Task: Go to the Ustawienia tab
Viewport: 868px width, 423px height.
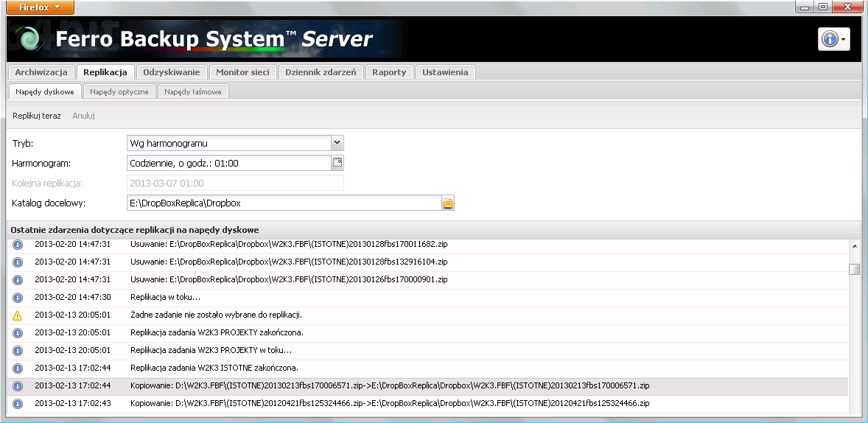Action: 446,72
